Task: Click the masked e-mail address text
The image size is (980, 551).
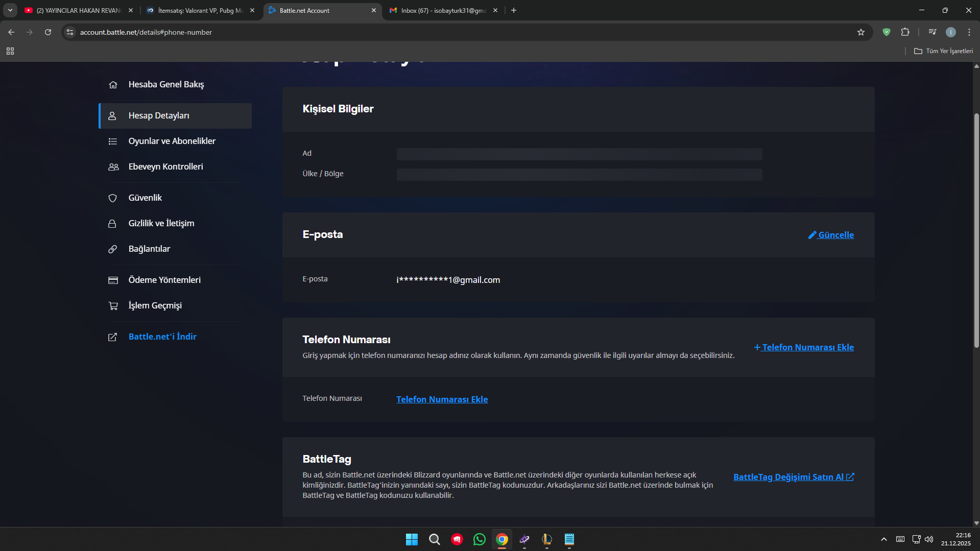Action: [448, 280]
